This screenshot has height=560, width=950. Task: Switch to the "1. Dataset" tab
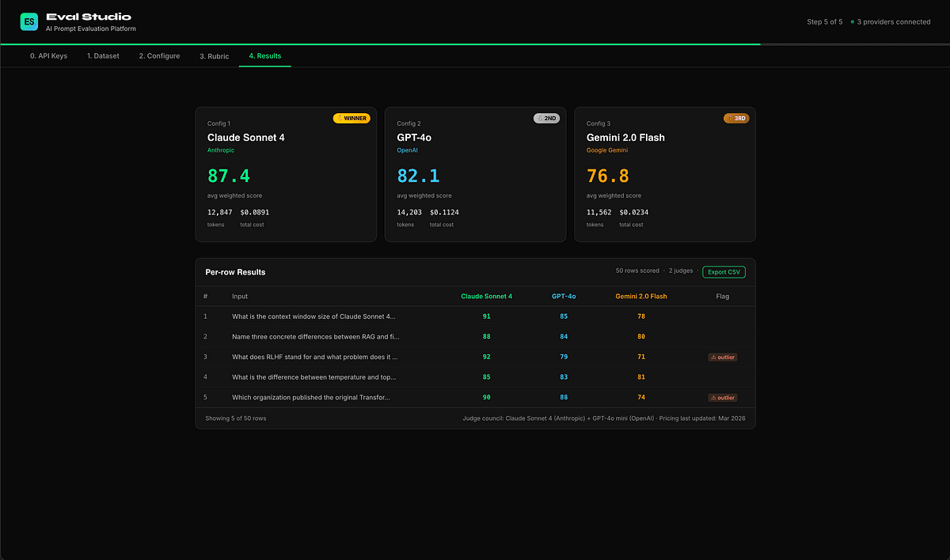point(103,55)
